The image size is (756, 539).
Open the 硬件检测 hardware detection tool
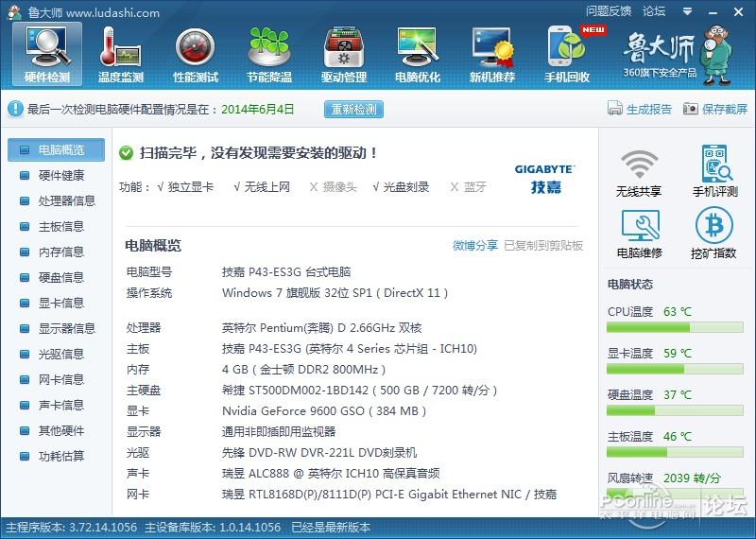47,54
